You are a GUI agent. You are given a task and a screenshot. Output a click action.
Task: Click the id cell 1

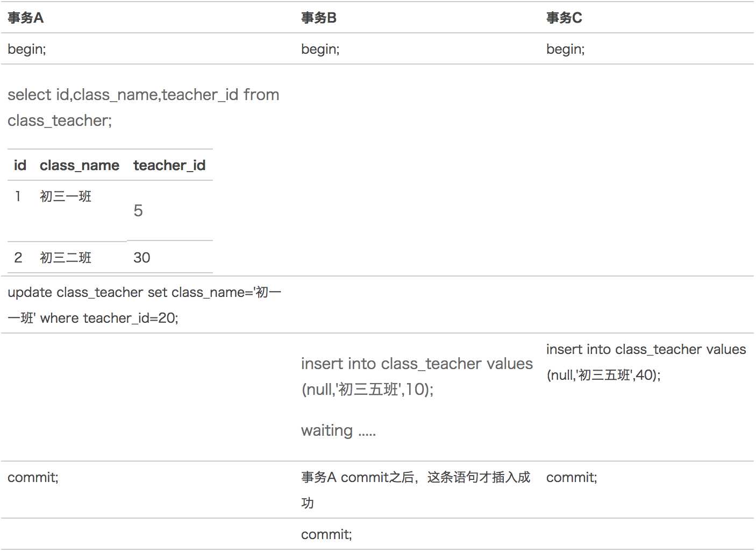coord(18,196)
